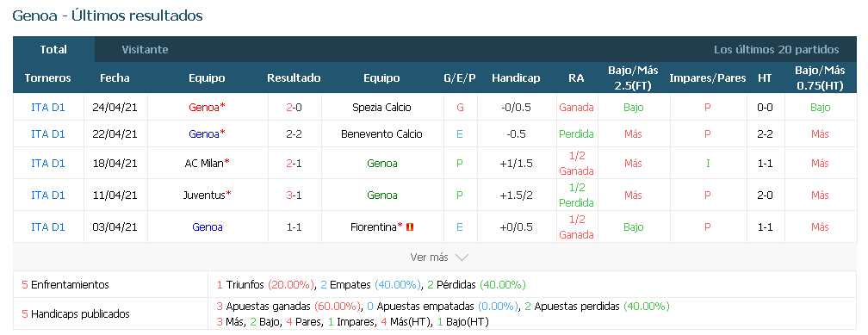Open the 2-0 result against Spezia Calcio
The height and width of the screenshot is (335, 868).
pyautogui.click(x=294, y=108)
